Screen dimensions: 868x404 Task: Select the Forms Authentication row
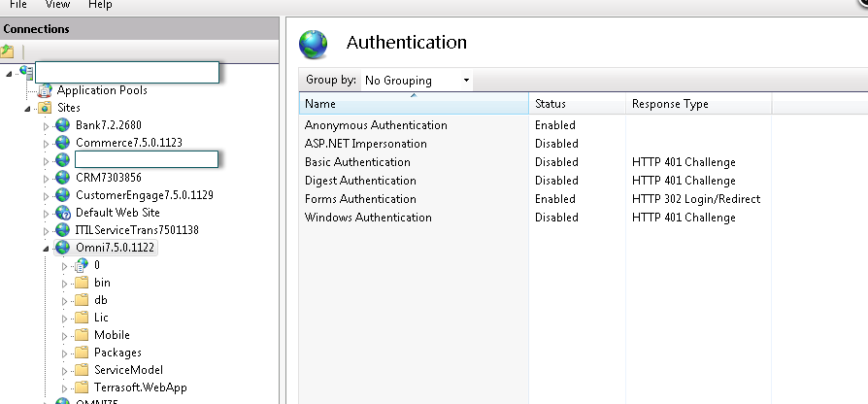click(360, 199)
